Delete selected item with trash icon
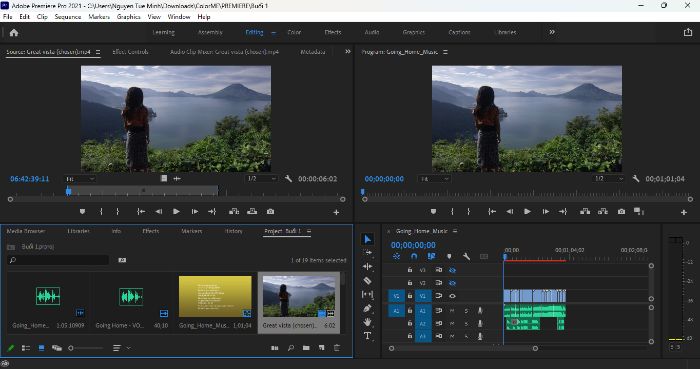This screenshot has width=700, height=369. tap(337, 348)
